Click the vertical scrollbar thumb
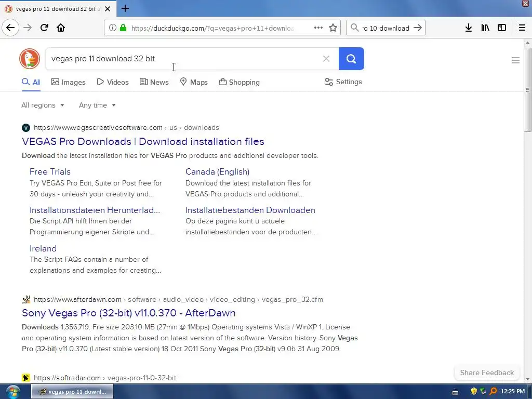The image size is (532, 399). pyautogui.click(x=527, y=90)
